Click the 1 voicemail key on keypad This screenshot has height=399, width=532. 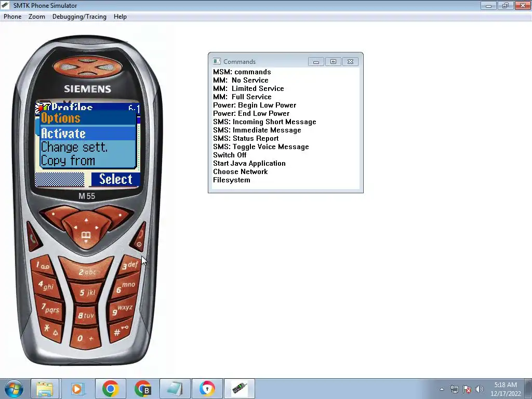[x=43, y=265]
